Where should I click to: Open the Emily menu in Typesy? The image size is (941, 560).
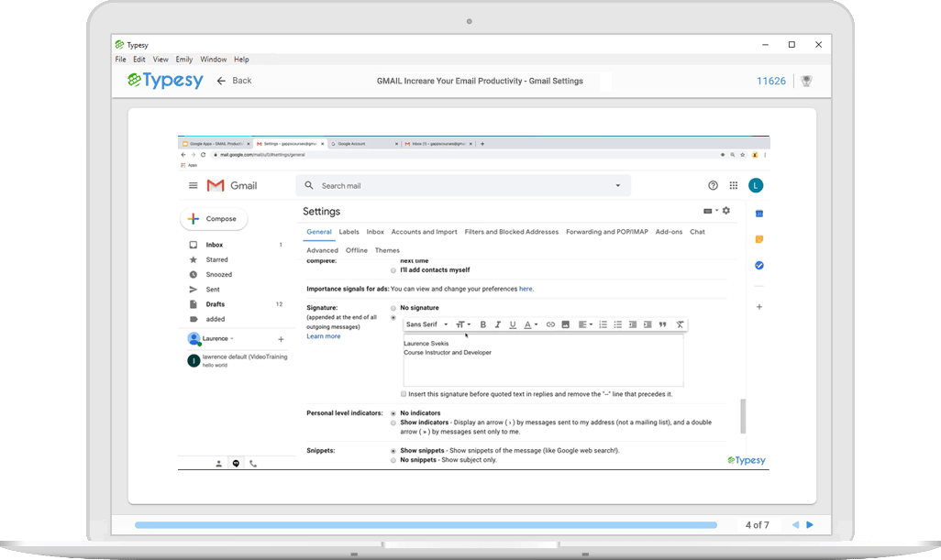184,60
